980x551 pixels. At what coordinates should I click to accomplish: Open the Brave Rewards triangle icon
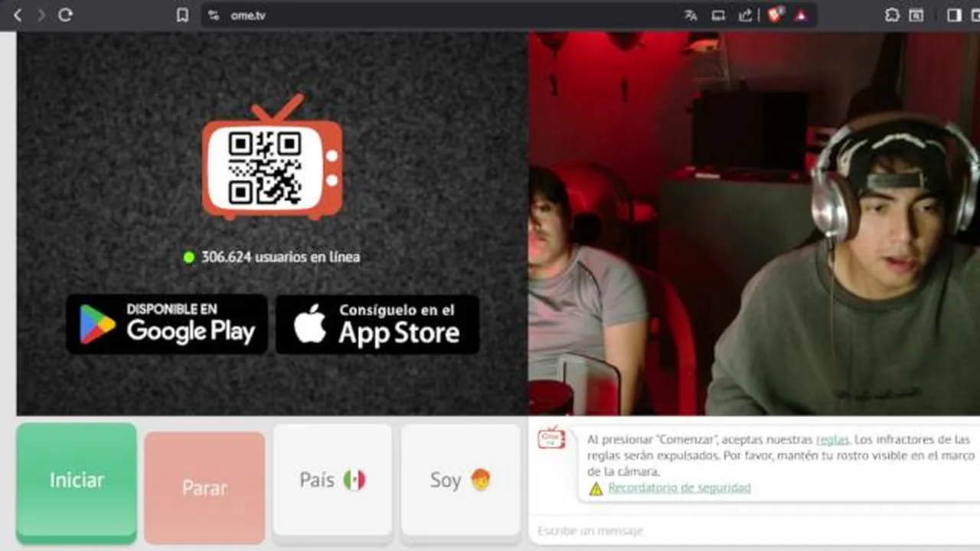801,15
